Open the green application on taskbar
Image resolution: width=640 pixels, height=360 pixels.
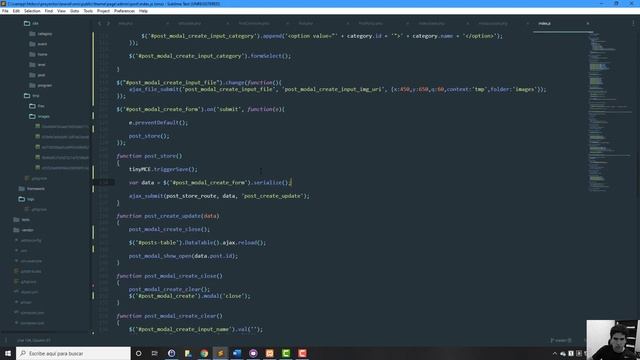pos(286,353)
